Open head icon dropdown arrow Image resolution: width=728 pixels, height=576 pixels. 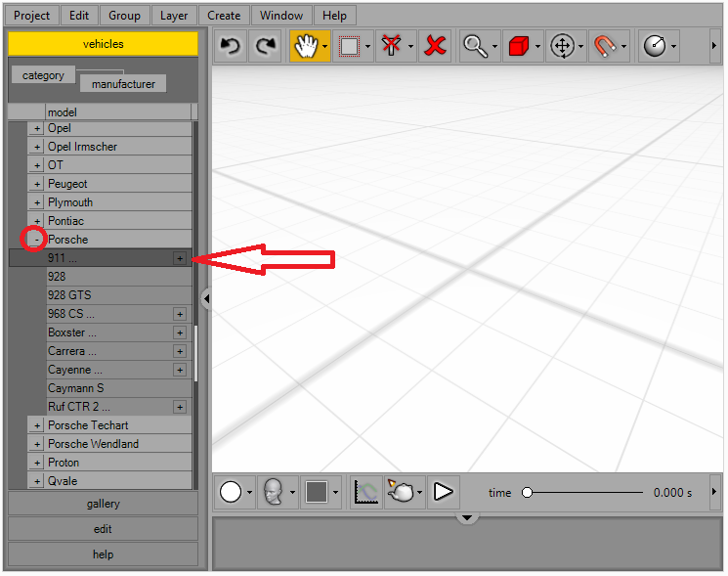tap(292, 492)
